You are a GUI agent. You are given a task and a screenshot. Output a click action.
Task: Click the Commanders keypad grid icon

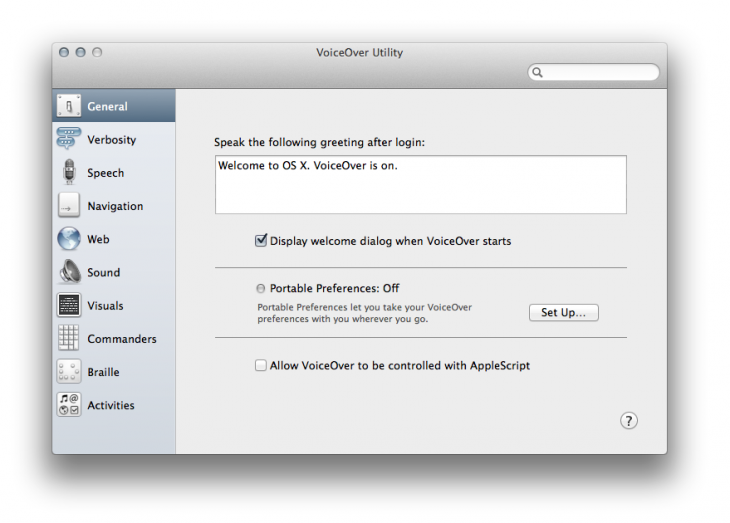68,338
